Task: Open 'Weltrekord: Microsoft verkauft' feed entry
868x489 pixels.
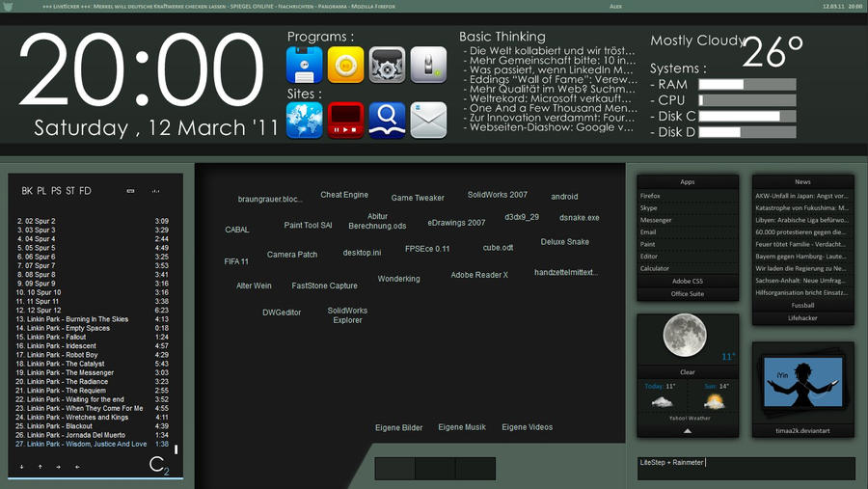Action: 547,98
